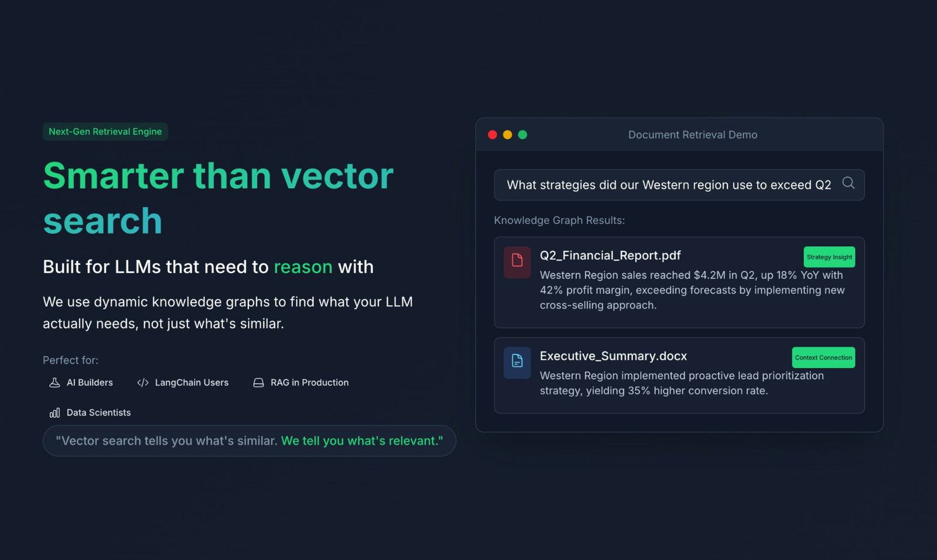This screenshot has height=560, width=937.
Task: Select the LangChain Users label
Action: [x=191, y=383]
